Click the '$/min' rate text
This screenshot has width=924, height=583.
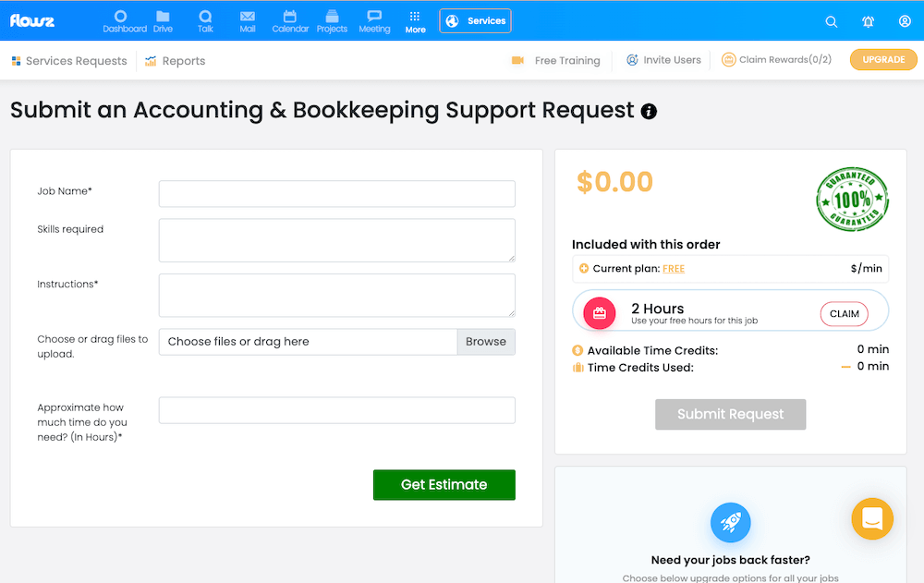tap(867, 269)
